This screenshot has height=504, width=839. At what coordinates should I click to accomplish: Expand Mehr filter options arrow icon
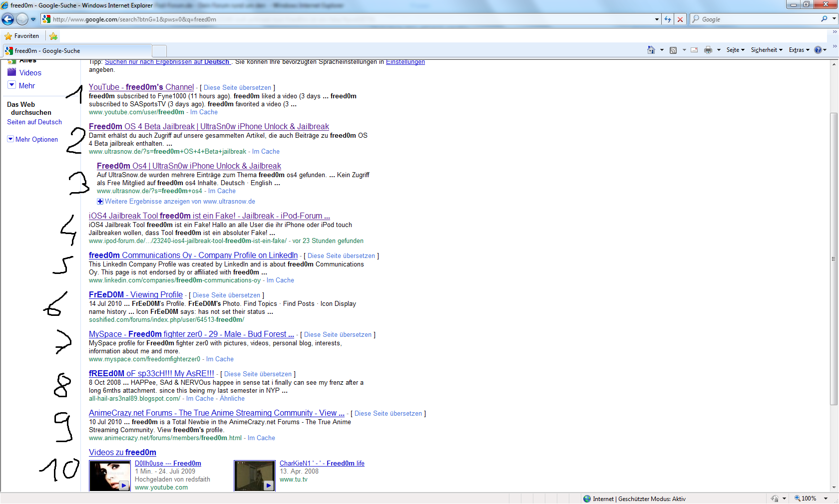click(12, 85)
